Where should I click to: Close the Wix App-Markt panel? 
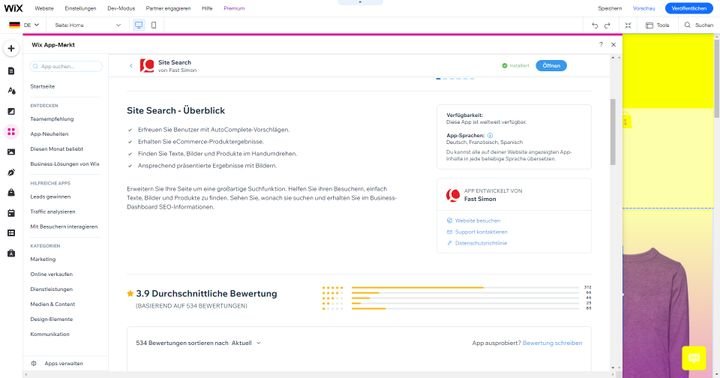point(613,45)
